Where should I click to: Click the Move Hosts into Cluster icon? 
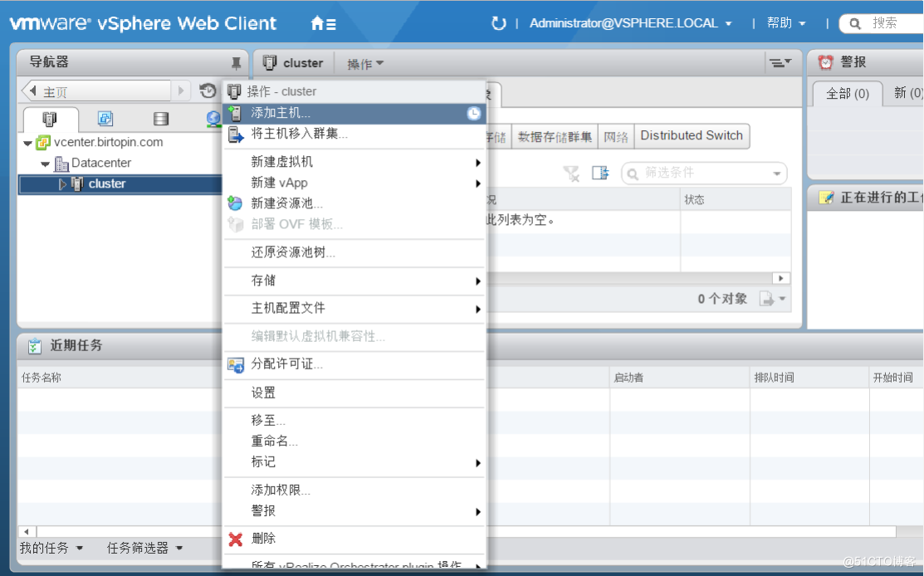click(x=236, y=135)
